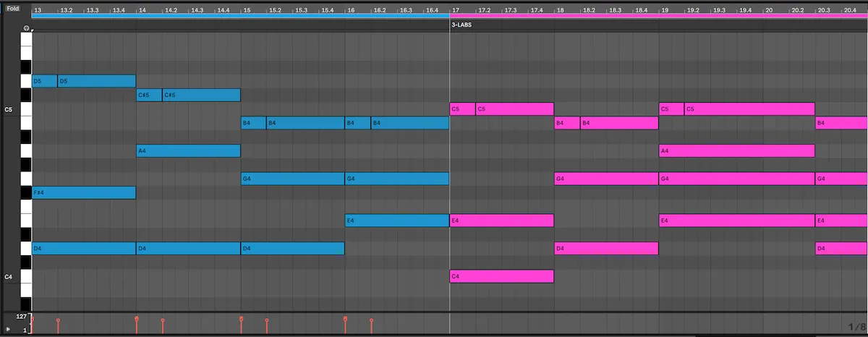This screenshot has width=868, height=337.
Task: Select the pink D4 note at bar 18
Action: coord(606,248)
